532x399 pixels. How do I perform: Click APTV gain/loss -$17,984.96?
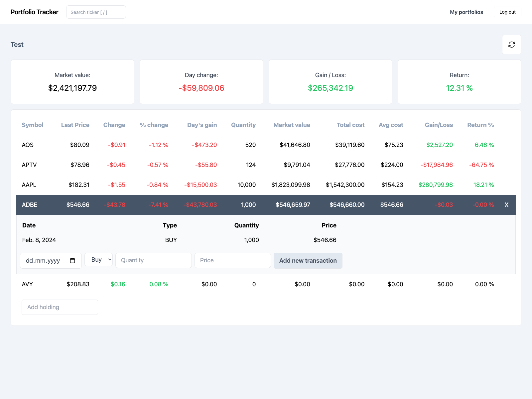point(437,165)
